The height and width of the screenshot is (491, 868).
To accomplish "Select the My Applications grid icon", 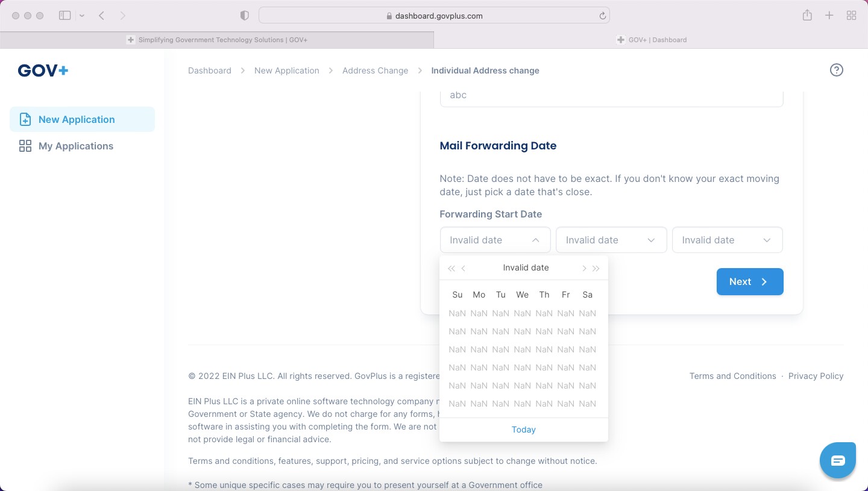I will coord(25,146).
